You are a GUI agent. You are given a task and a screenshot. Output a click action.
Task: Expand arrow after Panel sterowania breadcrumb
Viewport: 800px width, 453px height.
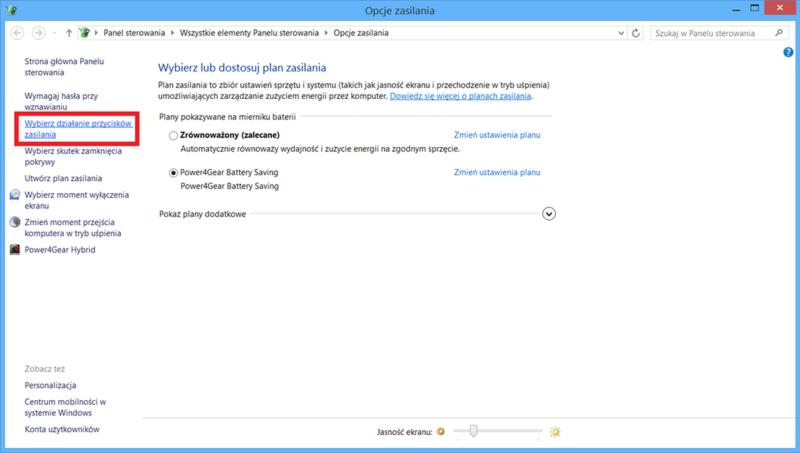pos(172,33)
